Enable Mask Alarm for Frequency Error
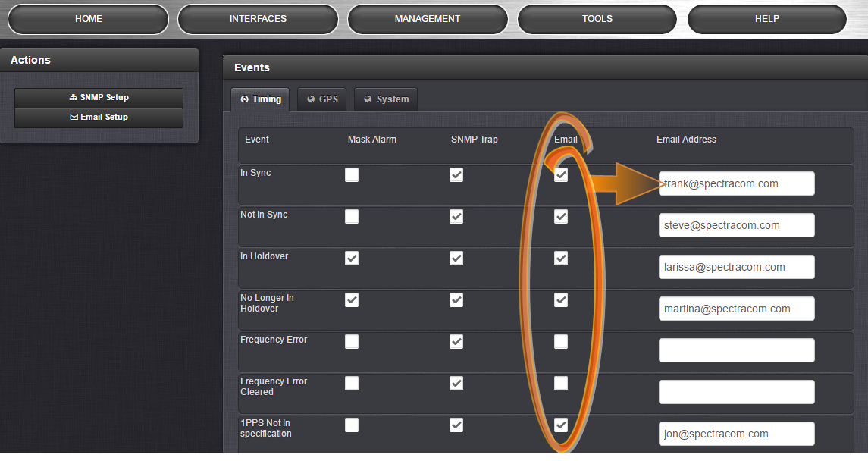The height and width of the screenshot is (461, 868). click(x=352, y=341)
